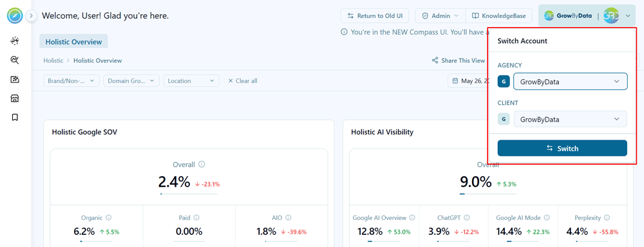Expand the sidebar with the arrow button

pyautogui.click(x=31, y=16)
